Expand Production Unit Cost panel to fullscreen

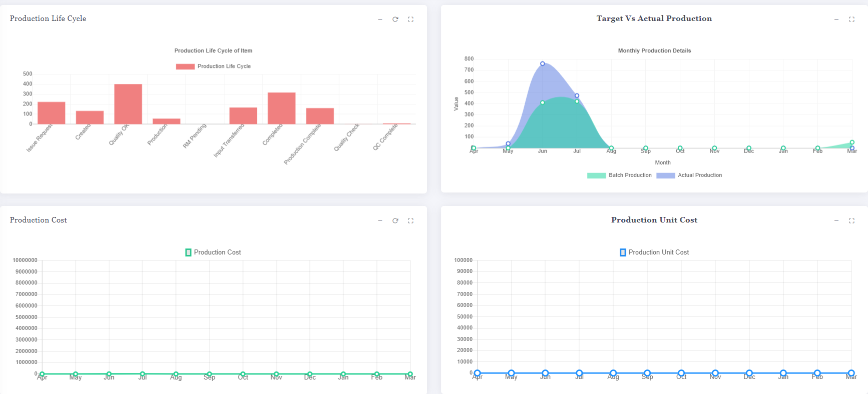[x=851, y=221]
